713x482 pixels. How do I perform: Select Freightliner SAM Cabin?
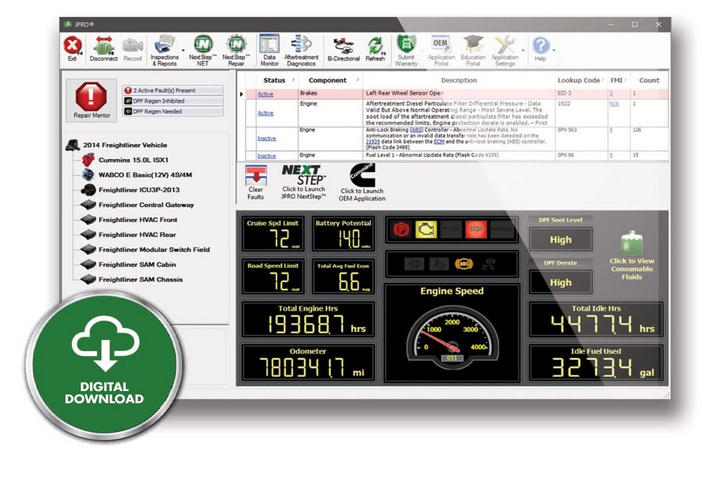137,265
